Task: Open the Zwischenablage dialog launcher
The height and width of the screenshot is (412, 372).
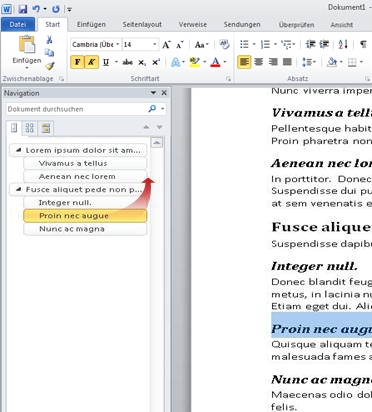Action: (x=61, y=79)
